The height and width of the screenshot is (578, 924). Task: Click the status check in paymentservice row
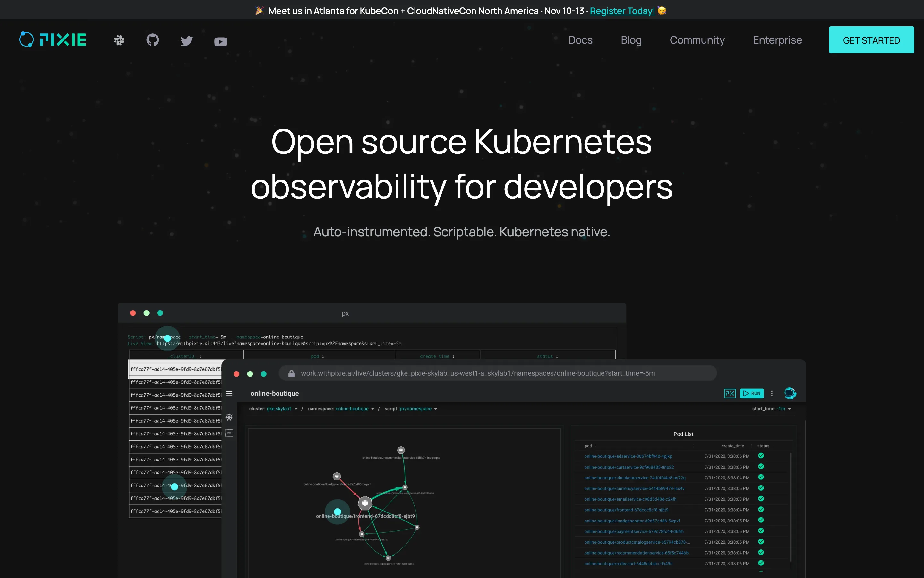pyautogui.click(x=761, y=531)
